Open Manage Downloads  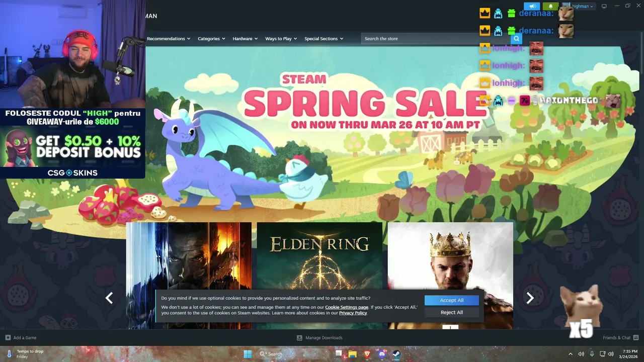pyautogui.click(x=319, y=338)
